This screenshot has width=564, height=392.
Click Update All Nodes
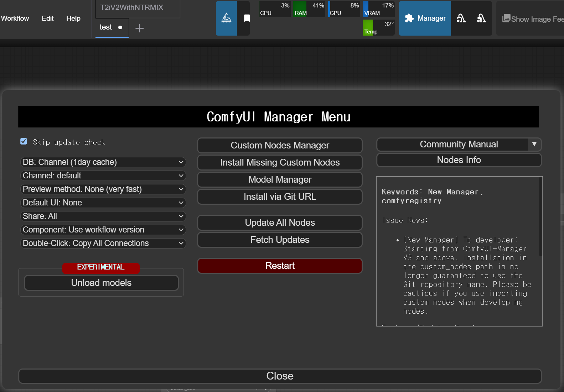(x=280, y=223)
